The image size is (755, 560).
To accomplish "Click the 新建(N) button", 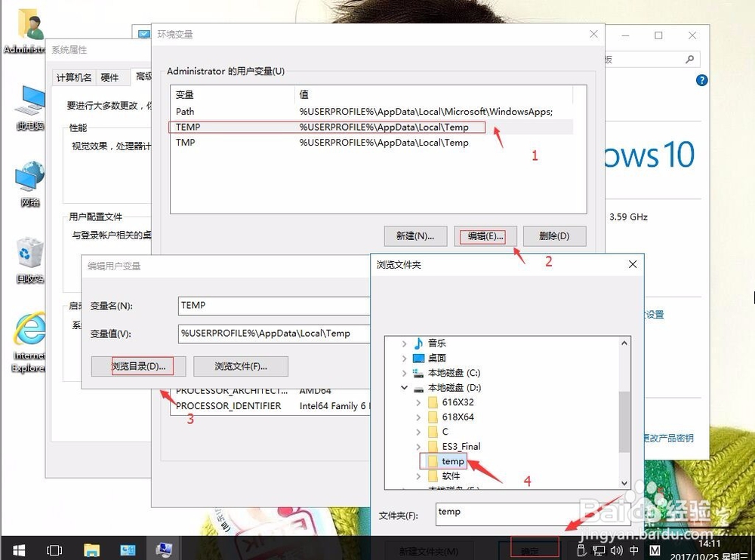I will click(414, 235).
